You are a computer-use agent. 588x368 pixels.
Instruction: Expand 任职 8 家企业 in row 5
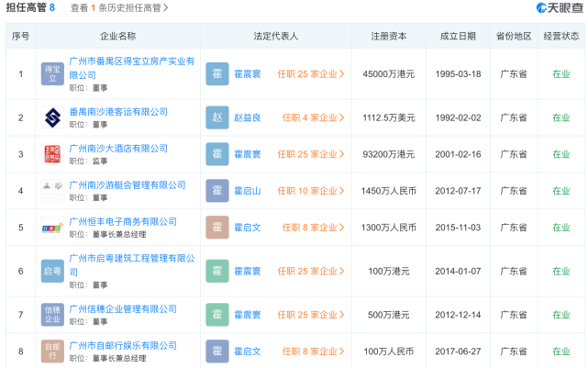click(x=313, y=228)
